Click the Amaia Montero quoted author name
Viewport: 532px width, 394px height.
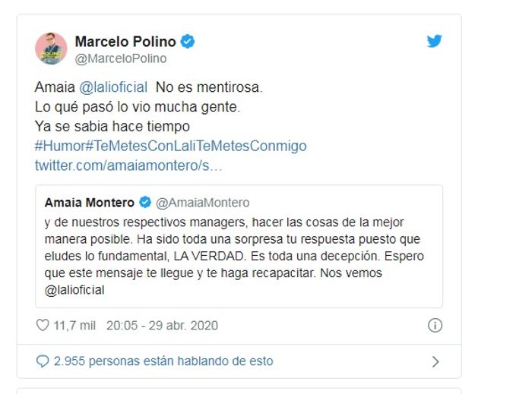(89, 203)
